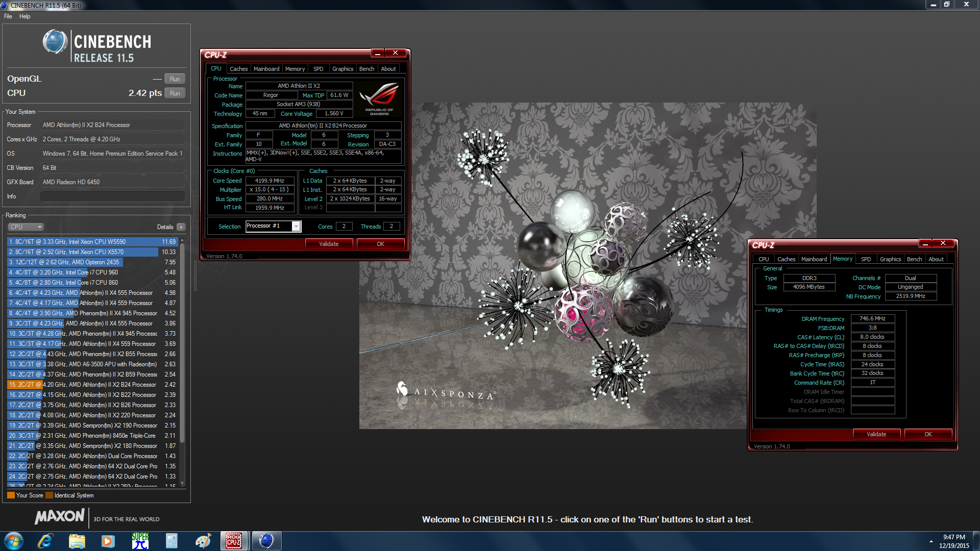Click the Processor field AMD Athlon II X2 B24
Image resolution: width=980 pixels, height=551 pixels.
tap(113, 125)
